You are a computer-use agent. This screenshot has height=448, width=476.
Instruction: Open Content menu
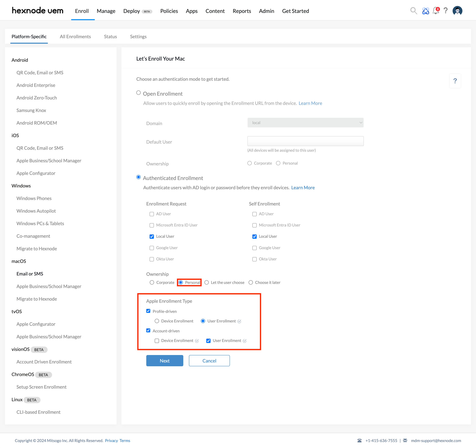[x=215, y=11]
